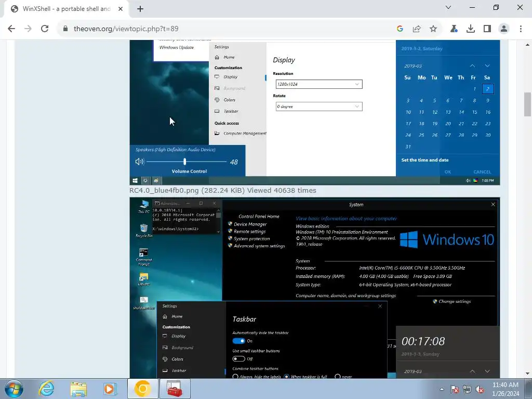Share this page using the share icon
This screenshot has height=399, width=532.
click(417, 29)
